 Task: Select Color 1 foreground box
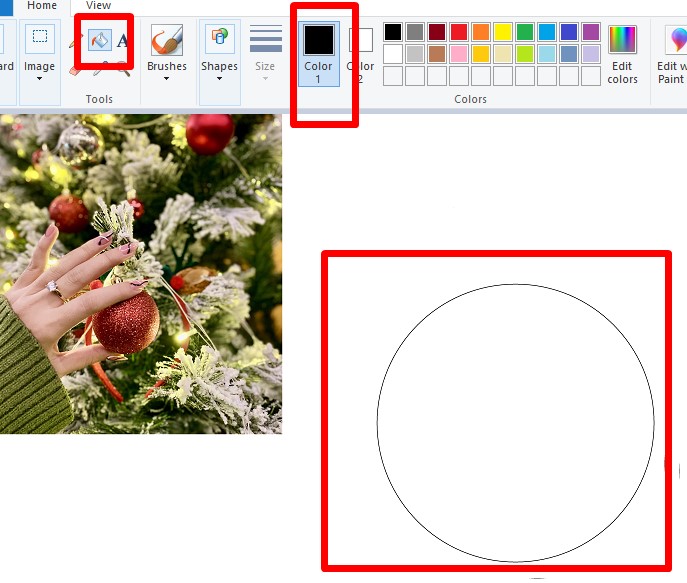point(319,53)
